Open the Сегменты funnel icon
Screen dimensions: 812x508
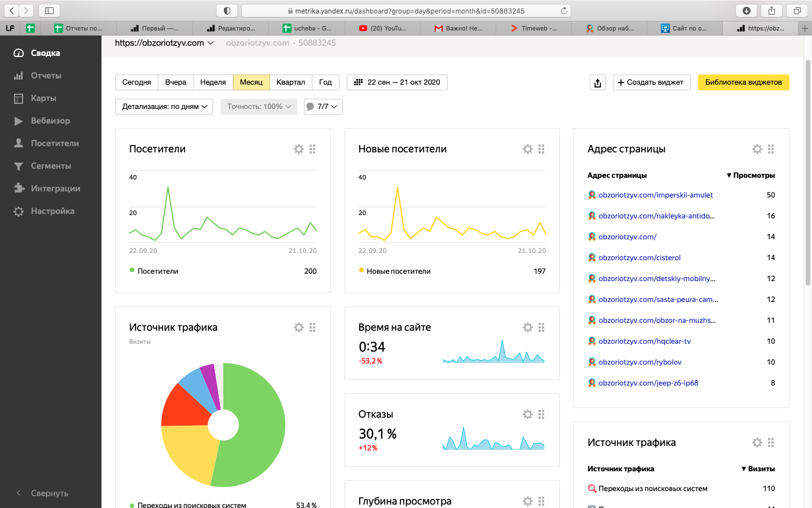(x=19, y=166)
